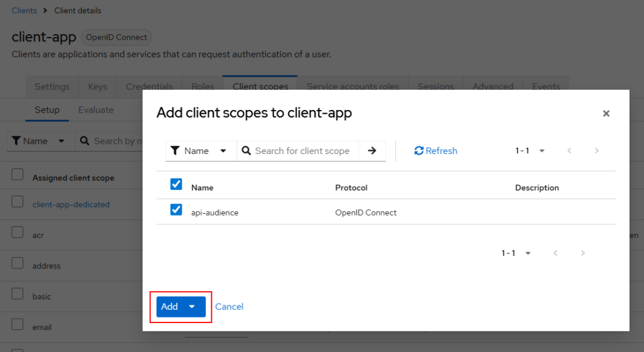Click the Protocol column header
This screenshot has width=644, height=352.
[x=351, y=187]
